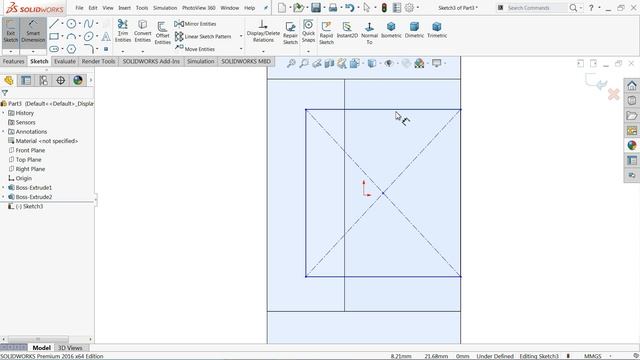The image size is (640, 360).
Task: Click Trim Entities tool
Action: [x=123, y=31]
